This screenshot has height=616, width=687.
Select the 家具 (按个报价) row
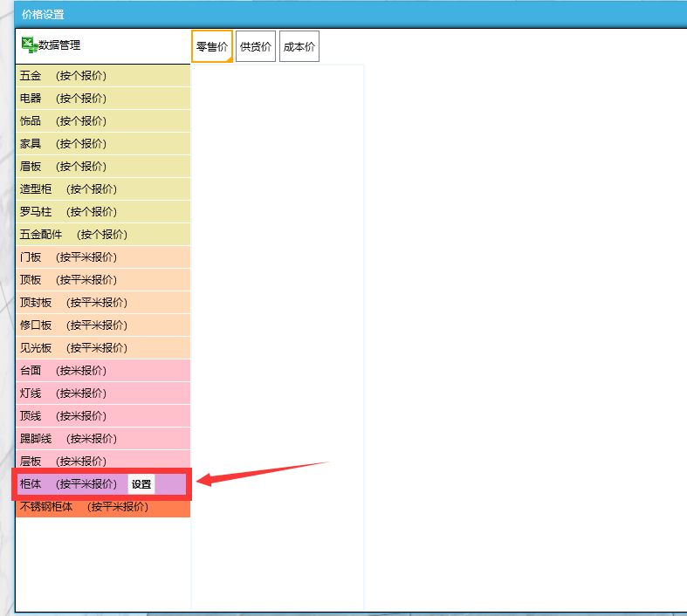click(x=103, y=144)
